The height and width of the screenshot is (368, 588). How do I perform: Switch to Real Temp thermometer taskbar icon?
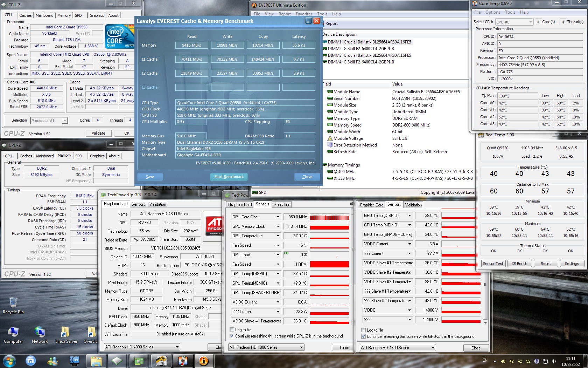[x=182, y=361]
